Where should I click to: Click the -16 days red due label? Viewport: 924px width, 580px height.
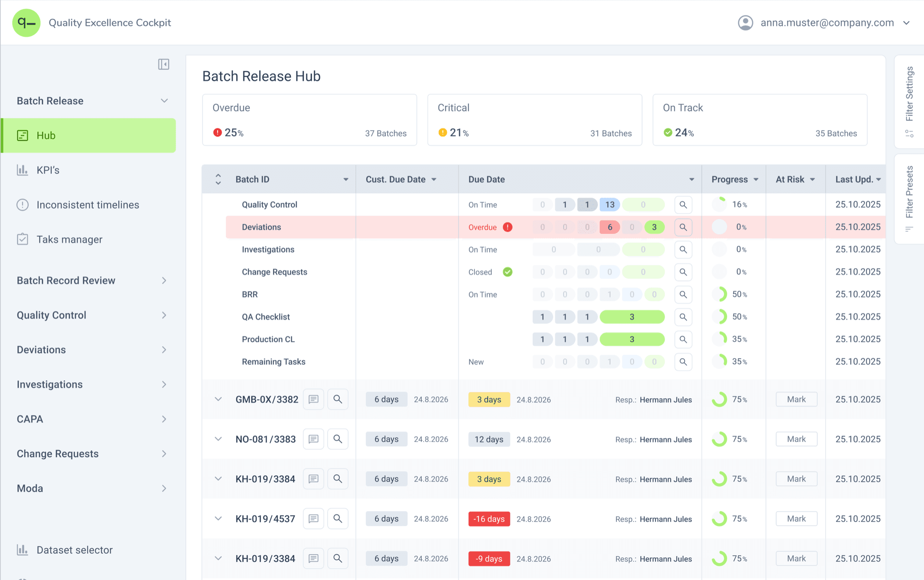click(489, 519)
